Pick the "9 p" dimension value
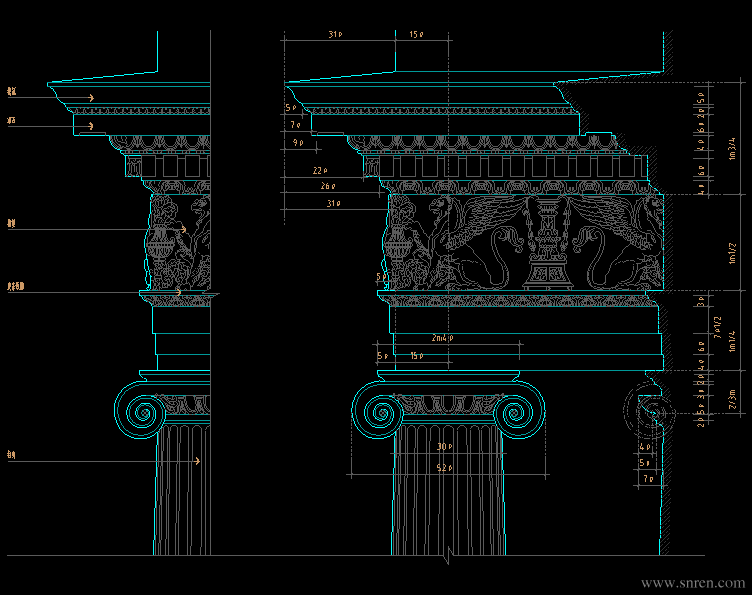The width and height of the screenshot is (752, 595). coord(298,142)
